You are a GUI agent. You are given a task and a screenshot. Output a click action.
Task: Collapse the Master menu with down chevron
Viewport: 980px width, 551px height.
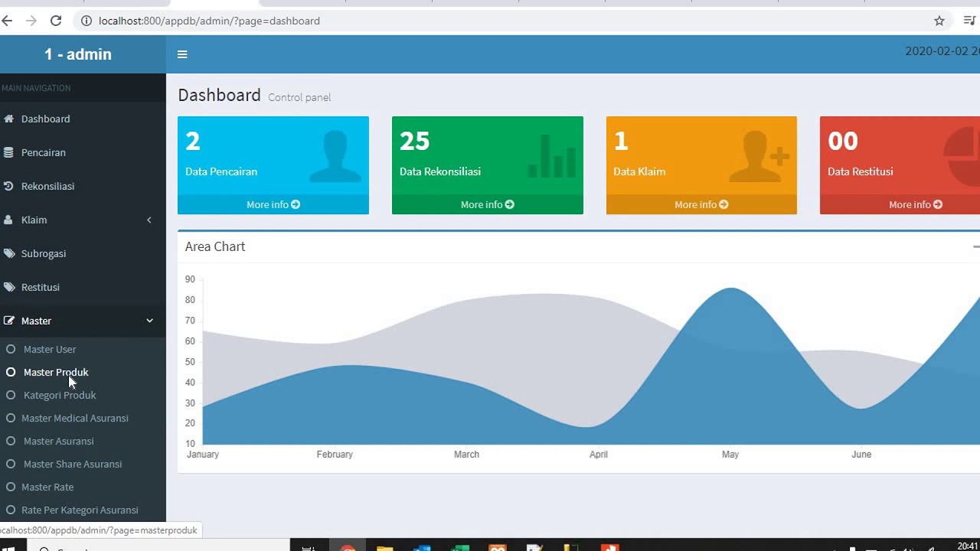149,321
